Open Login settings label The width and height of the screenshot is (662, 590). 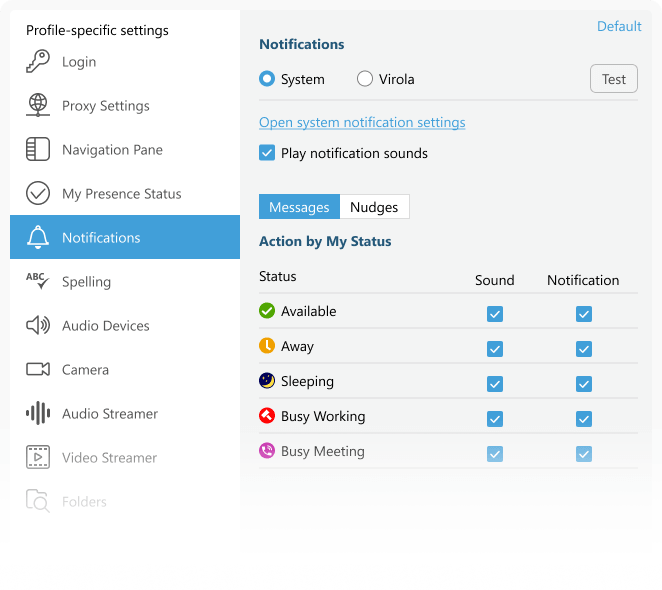point(79,62)
